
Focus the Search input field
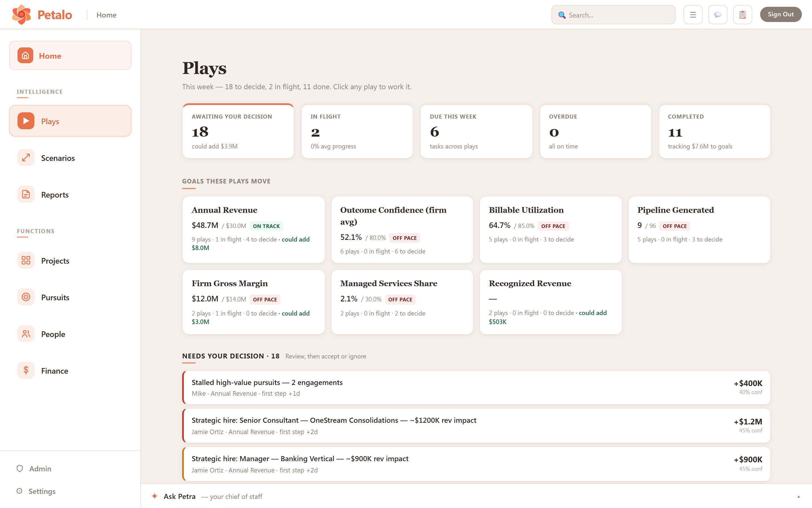click(x=613, y=15)
